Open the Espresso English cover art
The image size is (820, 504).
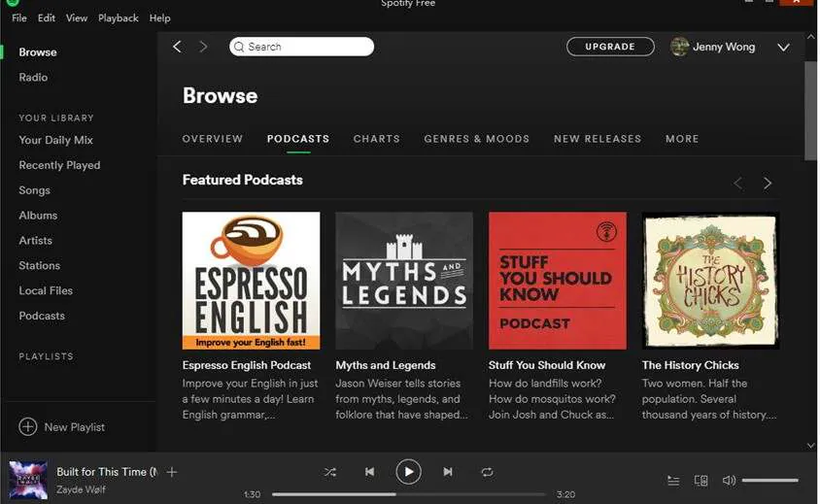pyautogui.click(x=251, y=281)
